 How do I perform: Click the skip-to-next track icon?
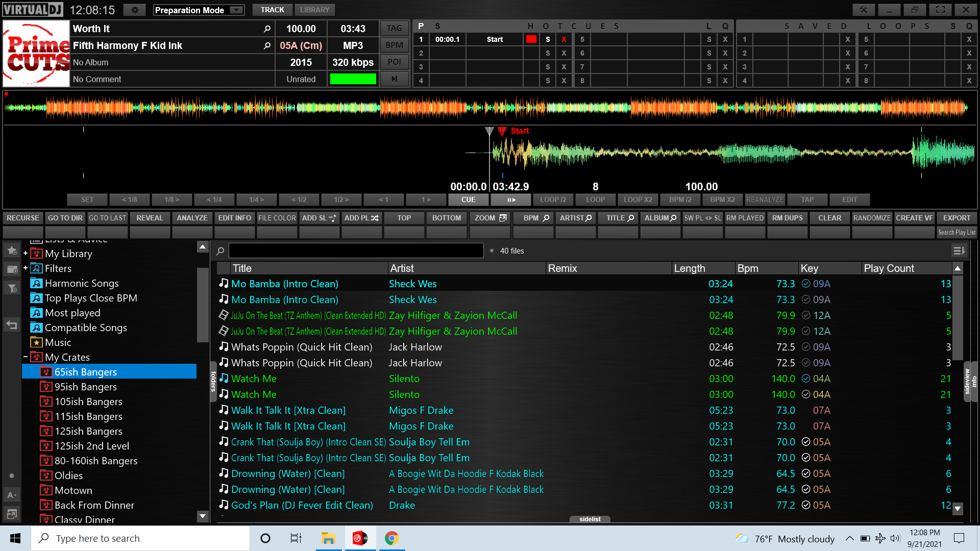394,79
